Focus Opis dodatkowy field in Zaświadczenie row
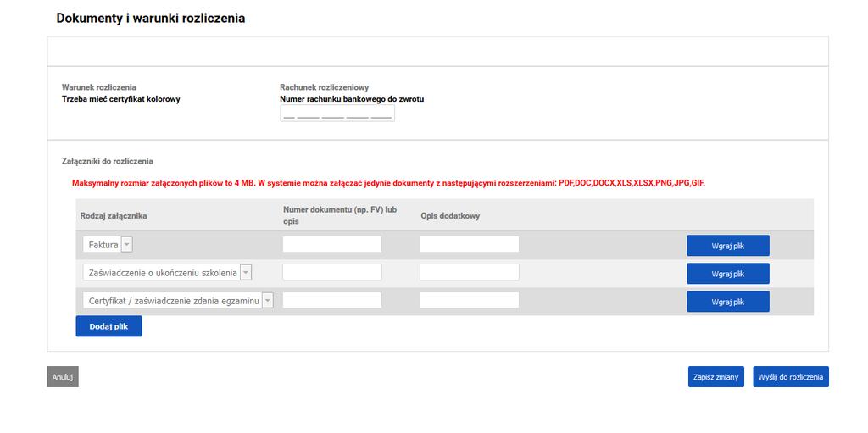The height and width of the screenshot is (433, 868). tap(470, 272)
